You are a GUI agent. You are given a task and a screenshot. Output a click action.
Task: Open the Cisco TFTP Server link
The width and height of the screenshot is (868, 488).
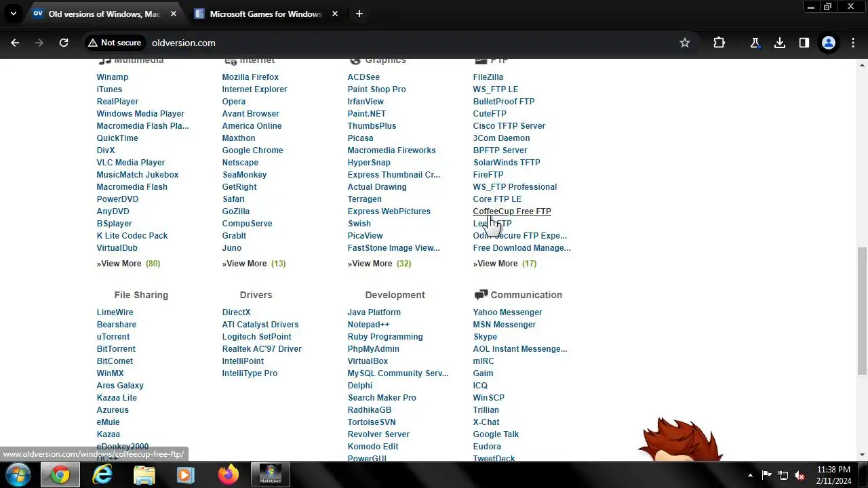click(509, 126)
